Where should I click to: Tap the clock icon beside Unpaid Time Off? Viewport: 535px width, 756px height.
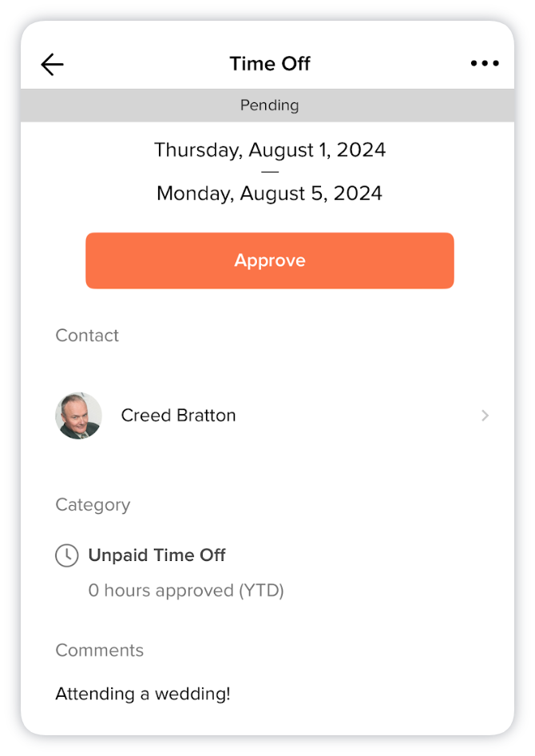point(69,555)
